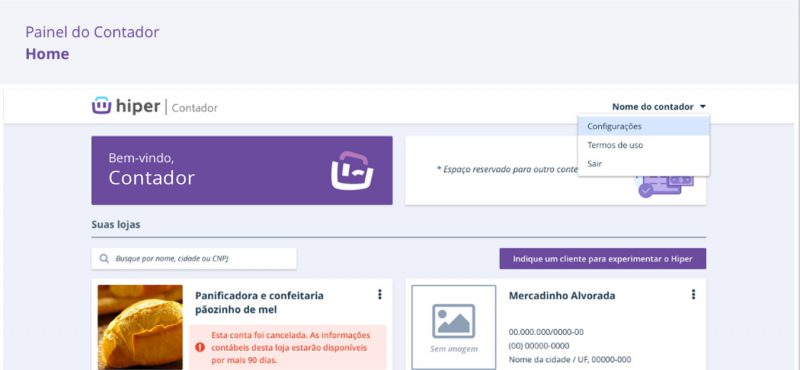
Task: Click the red warning icon in the cancellation notice
Action: pyautogui.click(x=199, y=347)
